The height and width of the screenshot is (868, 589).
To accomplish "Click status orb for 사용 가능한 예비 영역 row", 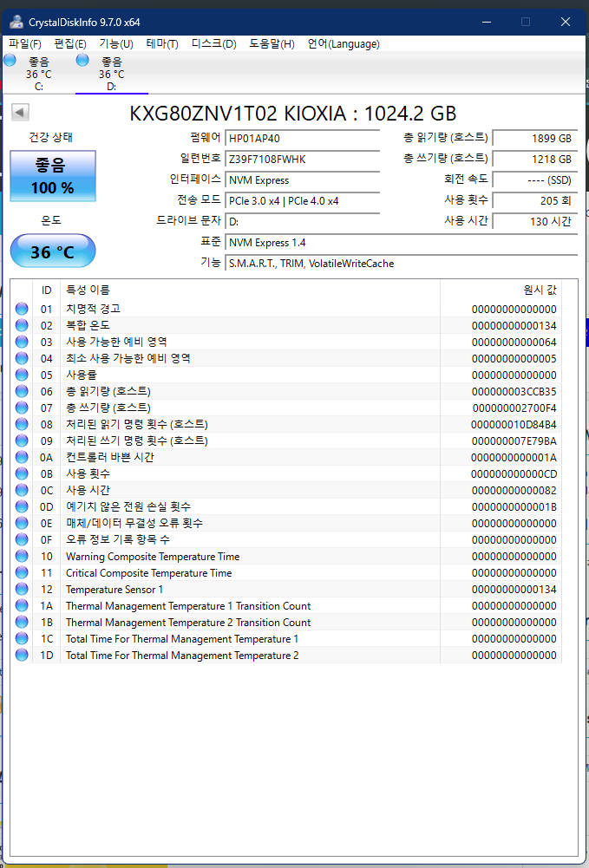I will (22, 343).
